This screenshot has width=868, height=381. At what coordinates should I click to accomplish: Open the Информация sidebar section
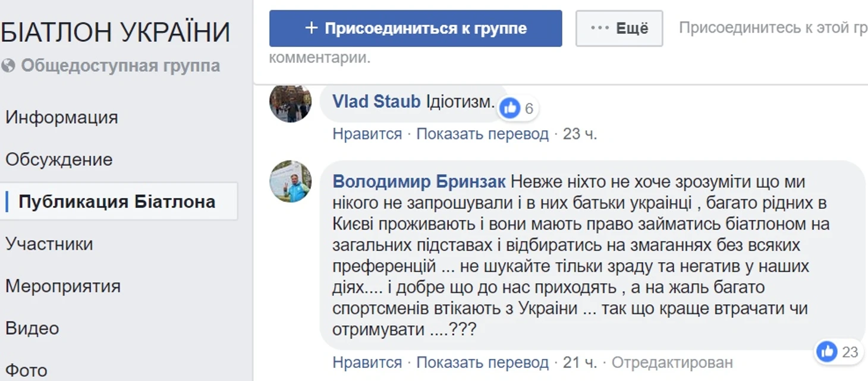pos(62,117)
